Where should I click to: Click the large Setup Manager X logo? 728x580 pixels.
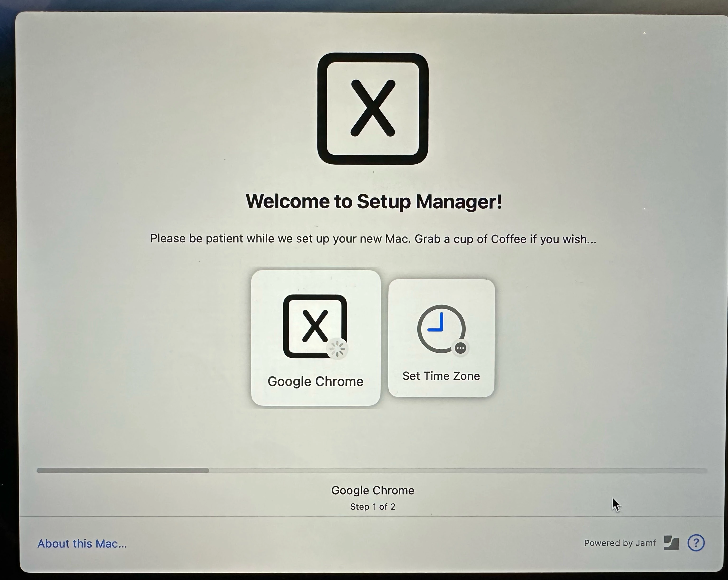[373, 109]
